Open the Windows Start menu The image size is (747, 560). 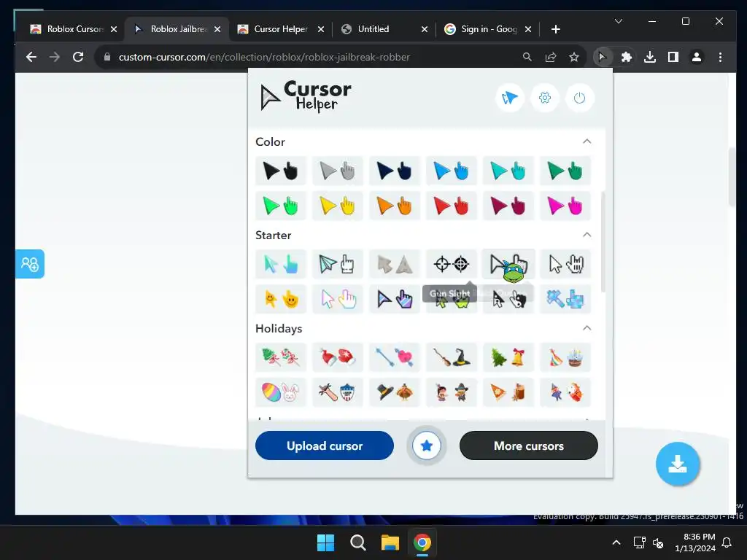pyautogui.click(x=326, y=542)
